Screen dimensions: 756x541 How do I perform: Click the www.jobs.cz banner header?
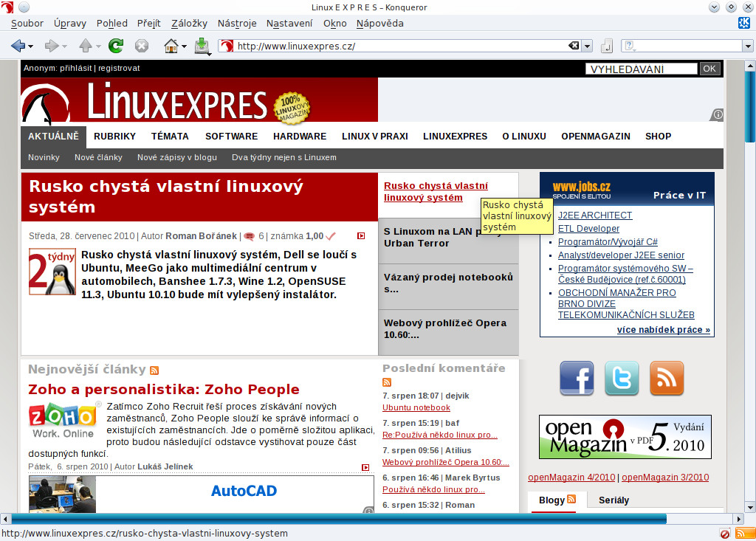click(627, 189)
